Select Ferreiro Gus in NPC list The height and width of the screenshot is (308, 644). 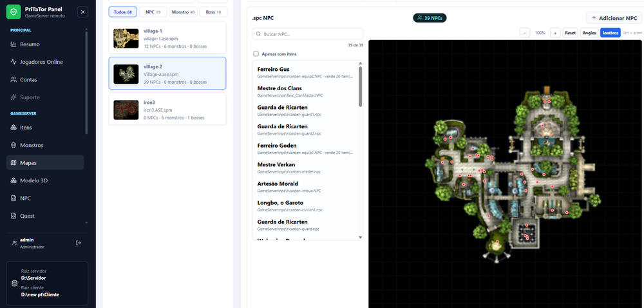[305, 73]
